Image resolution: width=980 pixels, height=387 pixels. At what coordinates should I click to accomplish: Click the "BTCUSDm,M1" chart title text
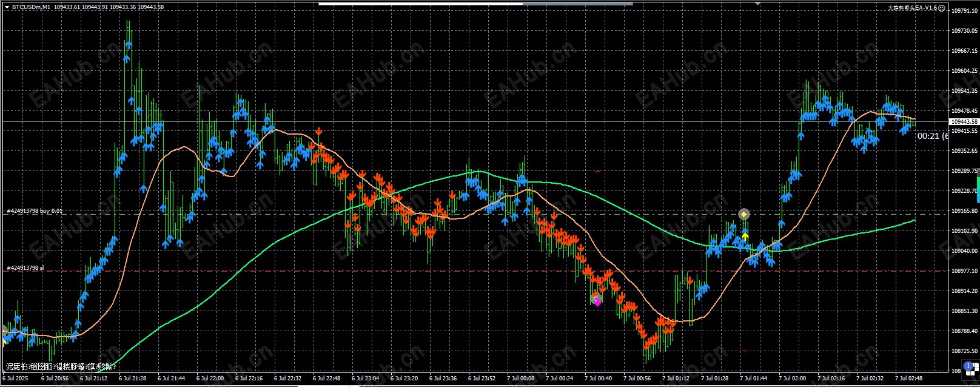[x=31, y=7]
